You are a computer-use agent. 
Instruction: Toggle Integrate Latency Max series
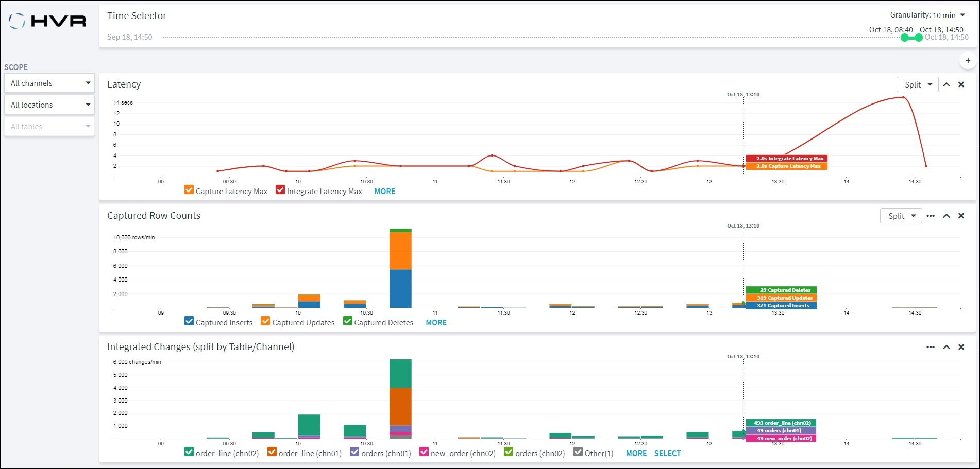pos(280,190)
